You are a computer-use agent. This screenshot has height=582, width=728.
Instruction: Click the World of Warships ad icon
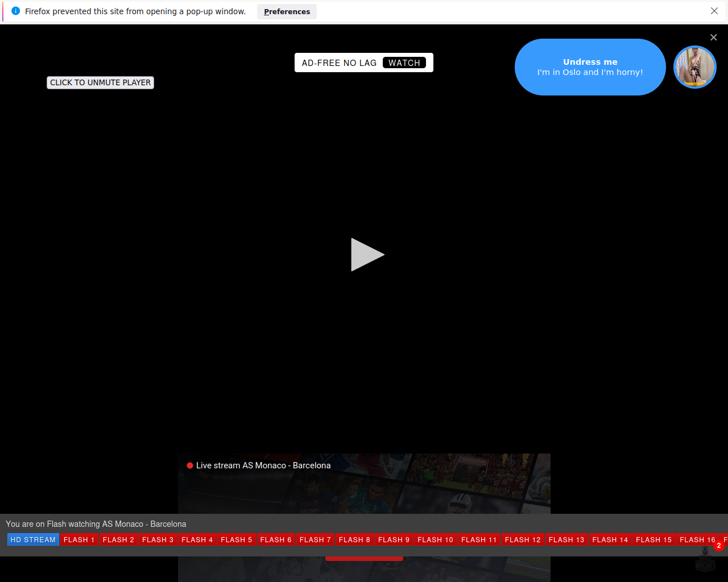[x=705, y=559]
